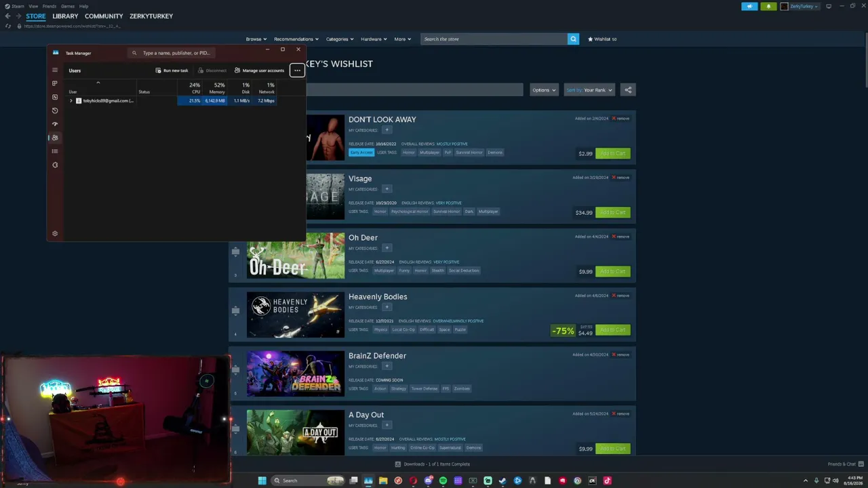Add Oh Deer to cart
Image resolution: width=868 pixels, height=488 pixels.
613,271
